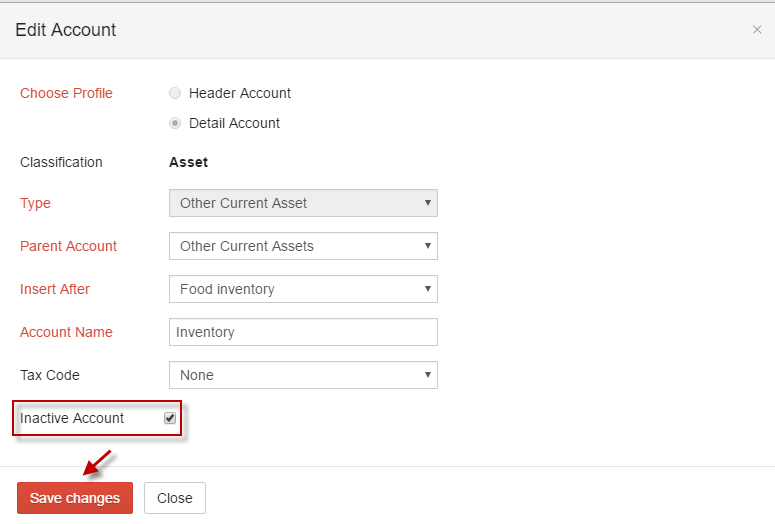The height and width of the screenshot is (524, 775).
Task: Click the Asset classification value
Action: click(188, 162)
